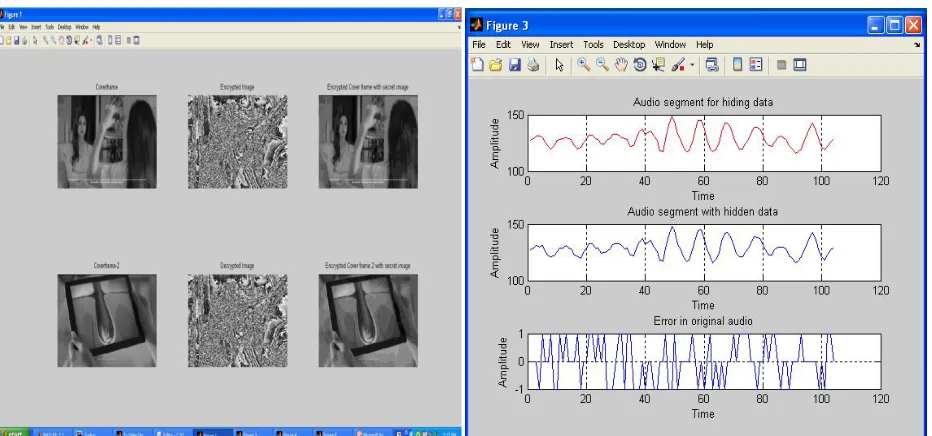Open Edit menu in Figure 1
The height and width of the screenshot is (436, 932).
(12, 27)
